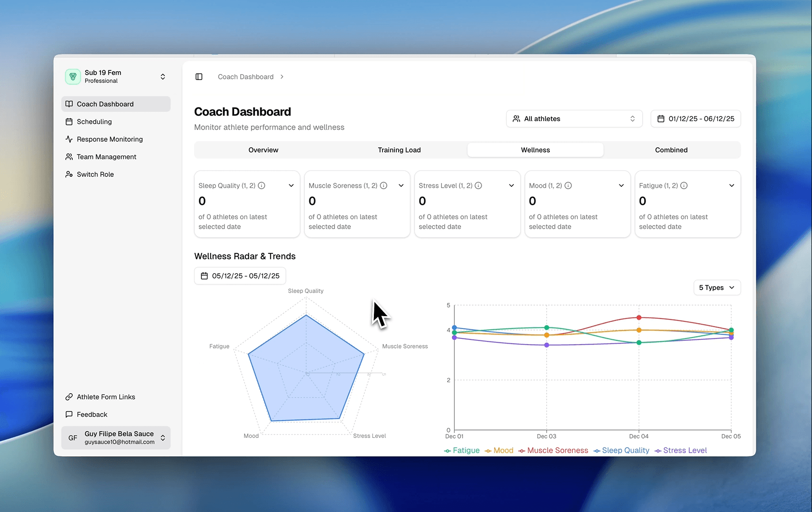Open the 5 Types dropdown
The width and height of the screenshot is (812, 512).
pos(716,288)
